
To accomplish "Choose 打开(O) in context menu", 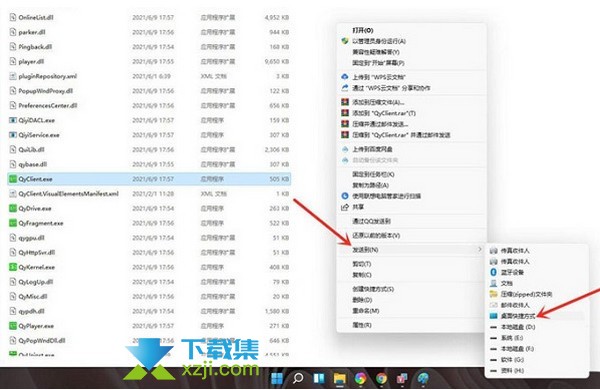I will coord(363,30).
